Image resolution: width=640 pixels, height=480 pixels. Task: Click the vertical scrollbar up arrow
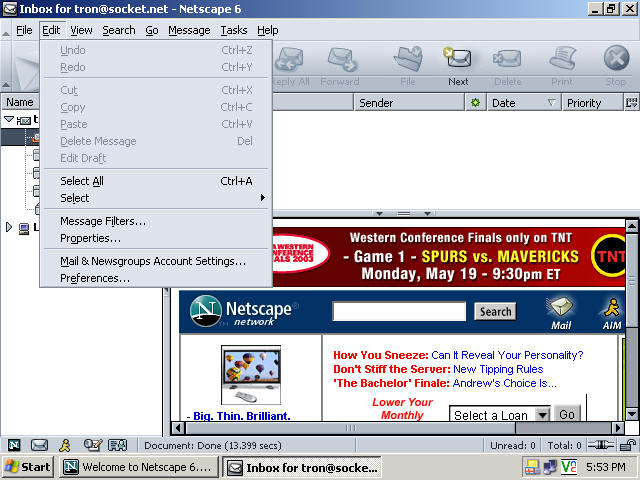[x=631, y=226]
